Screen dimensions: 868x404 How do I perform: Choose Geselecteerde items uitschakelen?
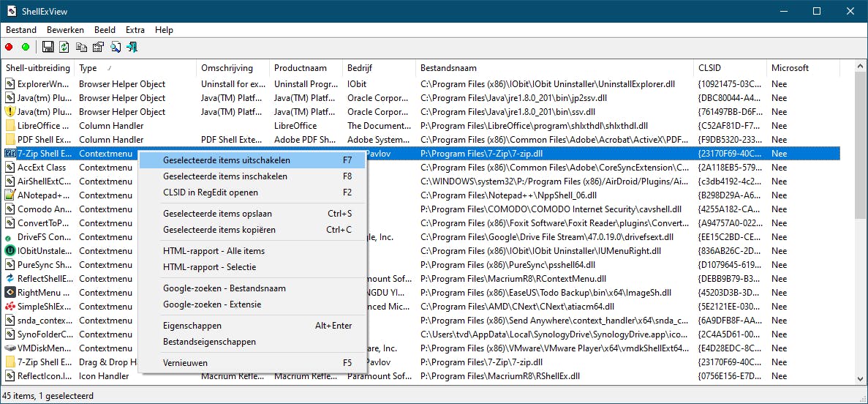[x=252, y=160]
